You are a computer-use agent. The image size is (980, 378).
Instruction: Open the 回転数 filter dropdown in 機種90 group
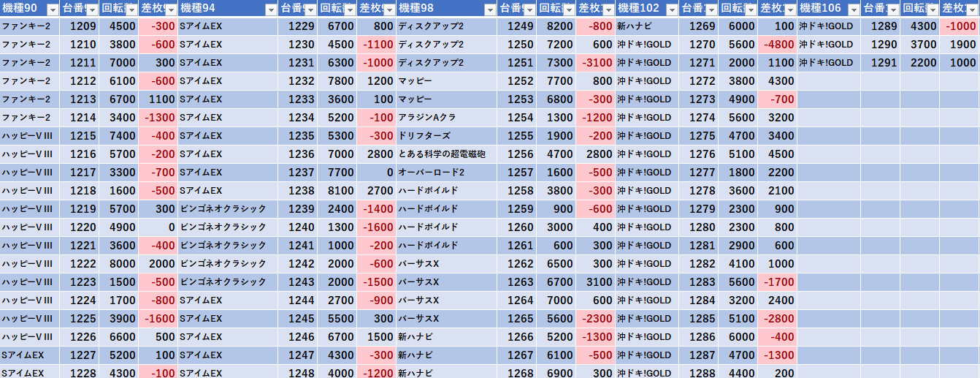[x=131, y=9]
